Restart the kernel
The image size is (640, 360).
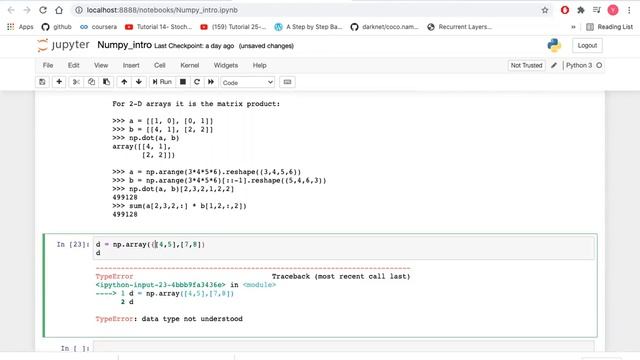tap(197, 82)
